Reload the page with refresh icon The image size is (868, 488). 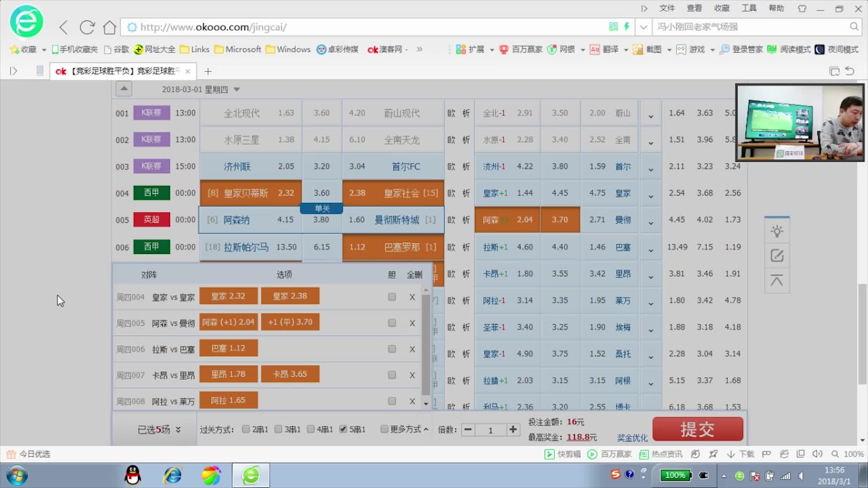(87, 28)
